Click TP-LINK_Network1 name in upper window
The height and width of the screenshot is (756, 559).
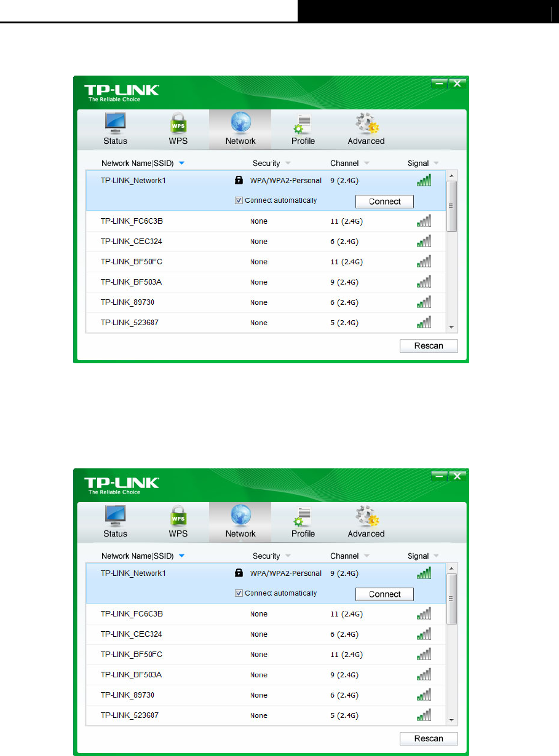[133, 181]
